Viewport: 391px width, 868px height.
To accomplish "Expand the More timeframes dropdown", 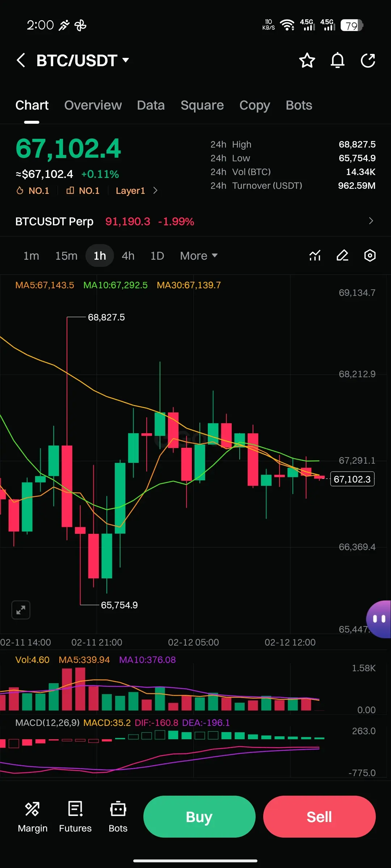I will pos(199,256).
